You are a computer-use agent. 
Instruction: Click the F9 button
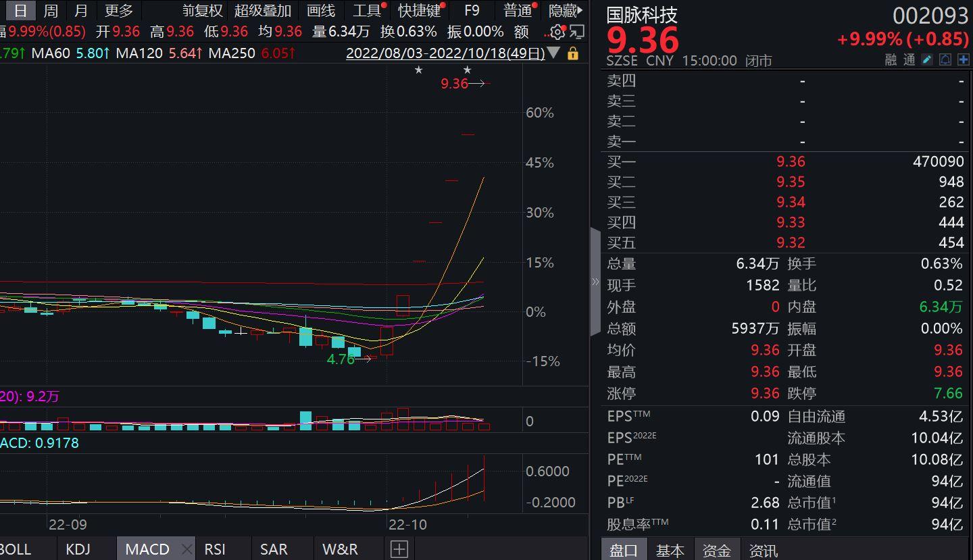tap(472, 11)
